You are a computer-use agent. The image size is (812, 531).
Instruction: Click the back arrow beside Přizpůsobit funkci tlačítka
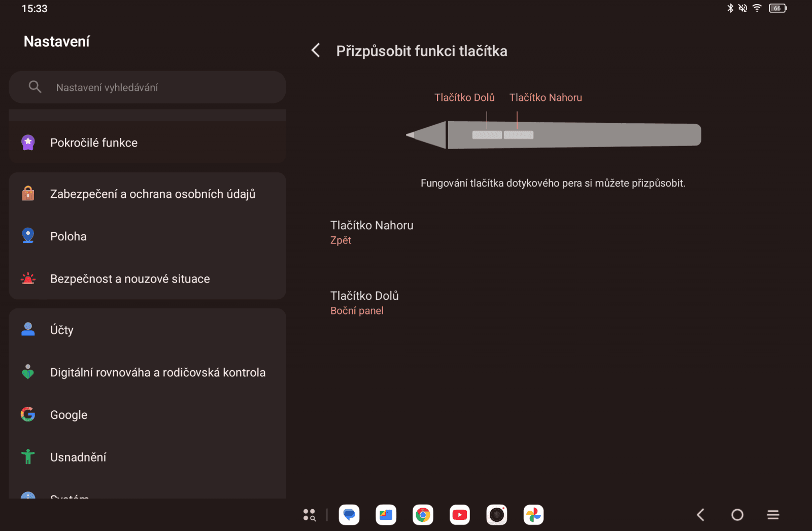(315, 50)
